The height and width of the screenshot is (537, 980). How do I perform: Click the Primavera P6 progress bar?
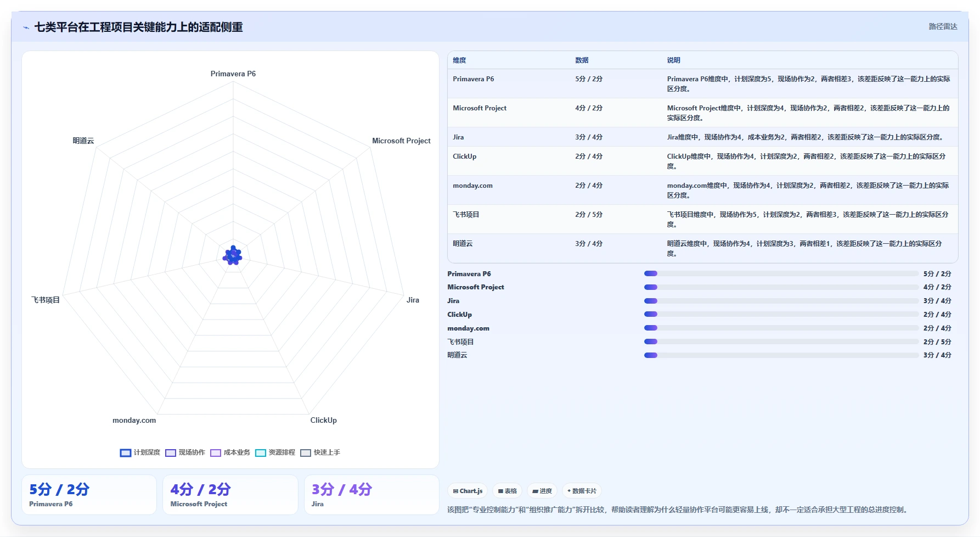[781, 273]
